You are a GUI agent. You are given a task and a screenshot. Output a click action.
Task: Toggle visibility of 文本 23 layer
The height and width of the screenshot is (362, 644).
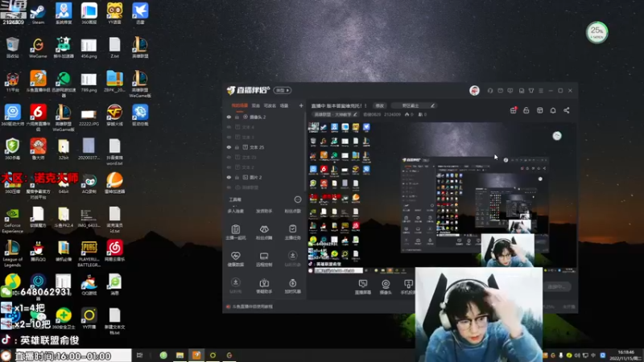pyautogui.click(x=229, y=157)
